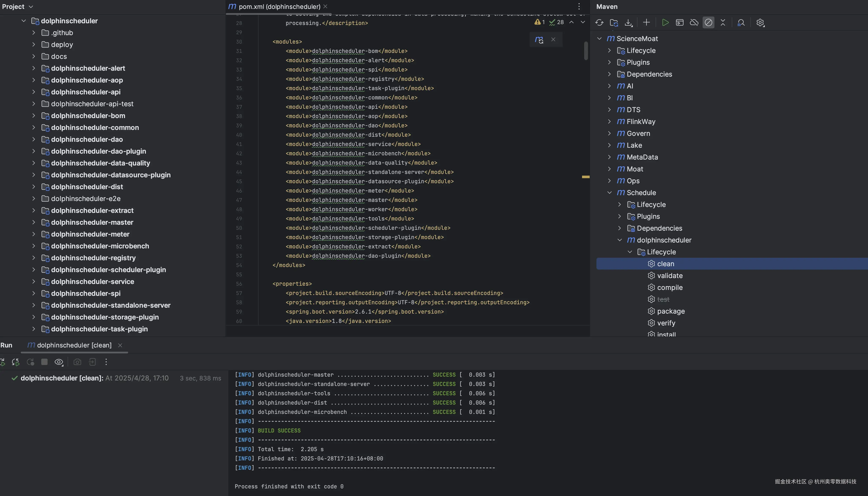Collapse the Schedule node in Maven tree
Image resolution: width=868 pixels, height=496 pixels.
click(x=609, y=193)
